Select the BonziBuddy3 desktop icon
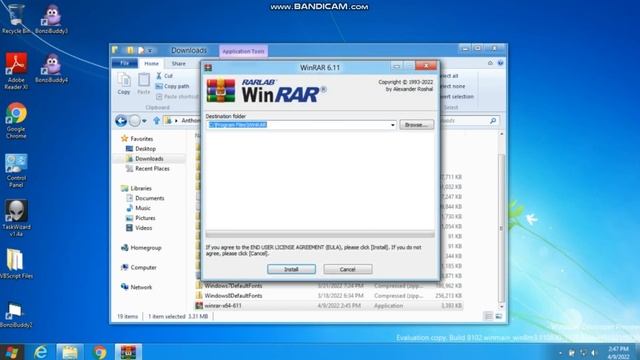The height and width of the screenshot is (360, 640). 51,19
